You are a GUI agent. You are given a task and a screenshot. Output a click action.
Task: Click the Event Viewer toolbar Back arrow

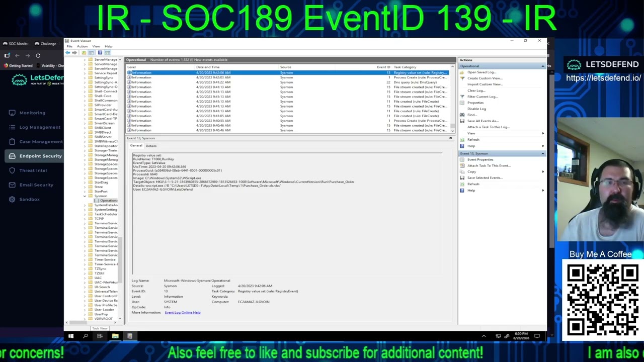[x=68, y=52]
